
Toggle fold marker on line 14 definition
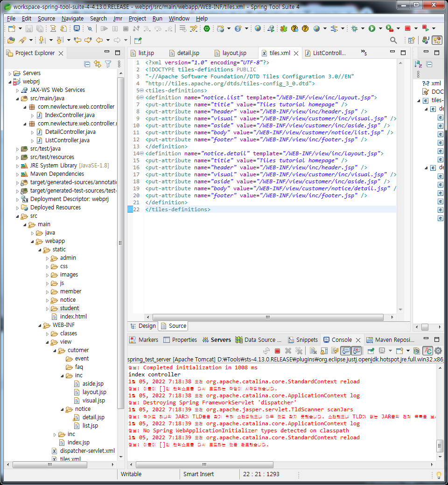coord(142,153)
